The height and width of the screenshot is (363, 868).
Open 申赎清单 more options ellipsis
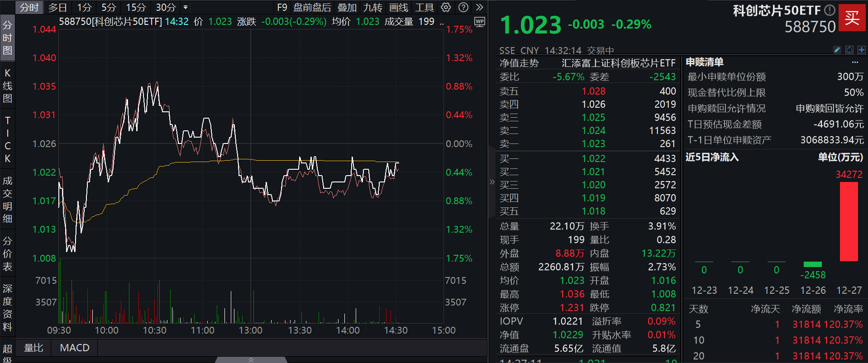[x=855, y=62]
